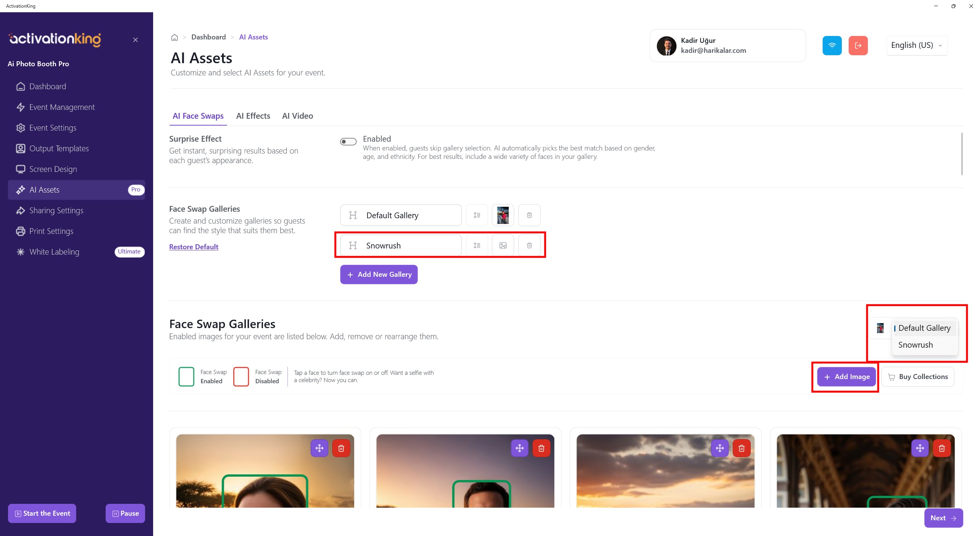
Task: Delete the Snowrush gallery with trash icon
Action: (x=529, y=245)
